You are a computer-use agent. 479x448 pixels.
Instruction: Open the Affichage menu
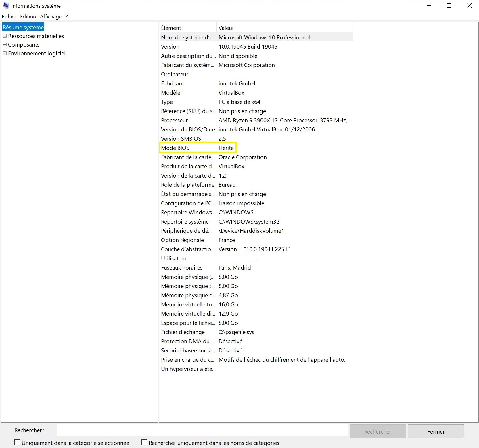pos(51,16)
